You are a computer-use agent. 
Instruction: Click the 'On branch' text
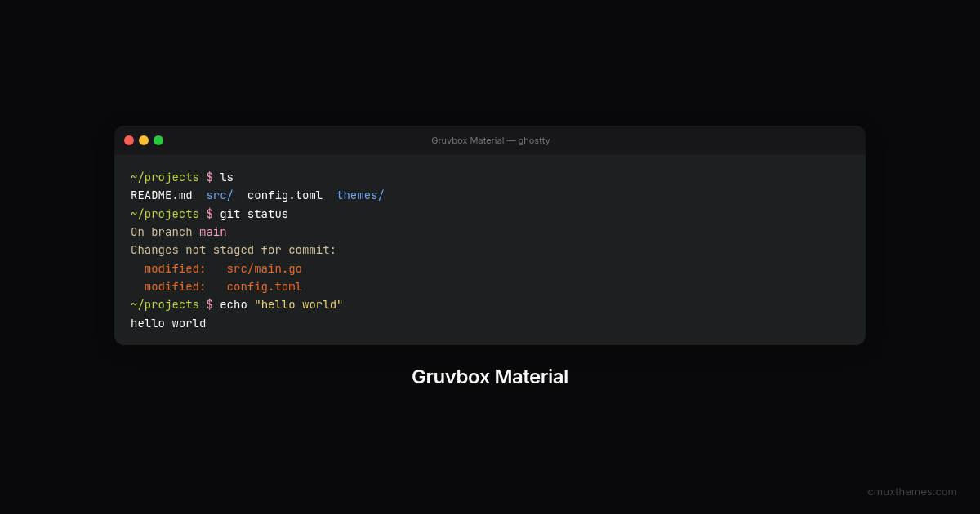pos(162,233)
